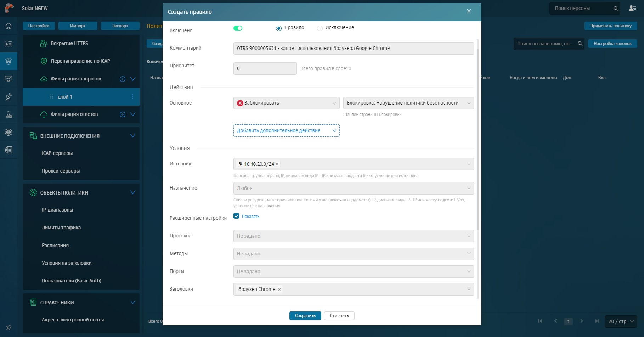The width and height of the screenshot is (644, 337).
Task: Add a layer to Фильтрация ответов
Action: (123, 114)
